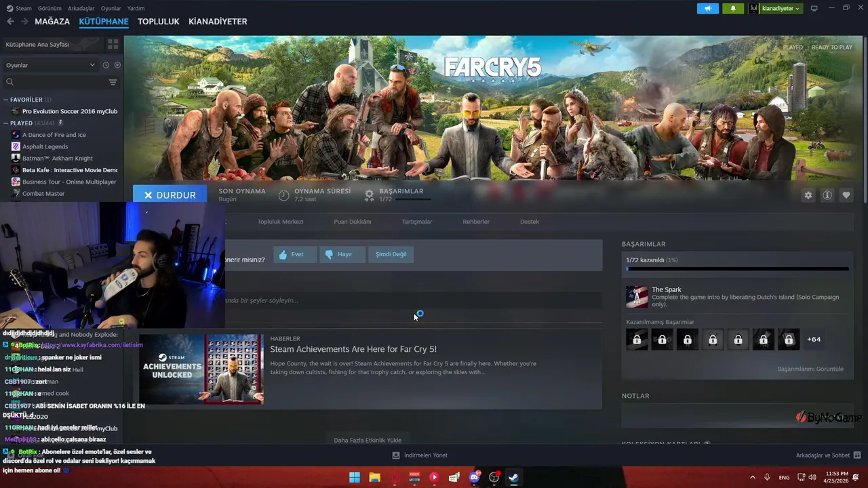Click the achievements gear icon
Image resolution: width=868 pixels, height=488 pixels.
click(x=369, y=195)
